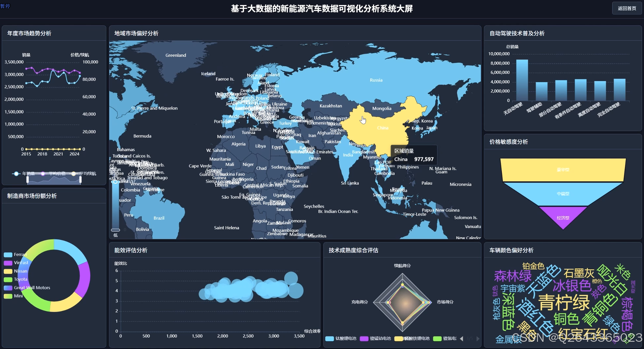Viewport: 644px width, 349px height.
Task: Toggle 钛酸锂电池 in radar legend
Action: [x=341, y=339]
